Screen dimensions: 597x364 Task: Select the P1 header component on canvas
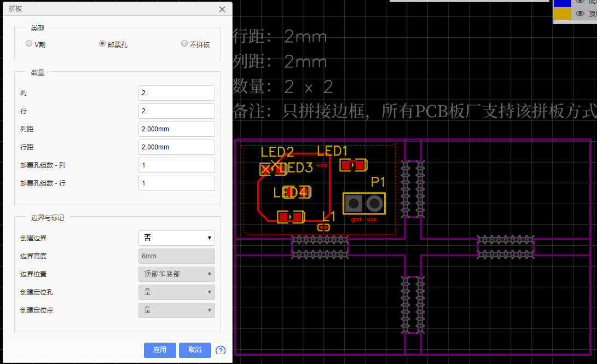(x=364, y=204)
